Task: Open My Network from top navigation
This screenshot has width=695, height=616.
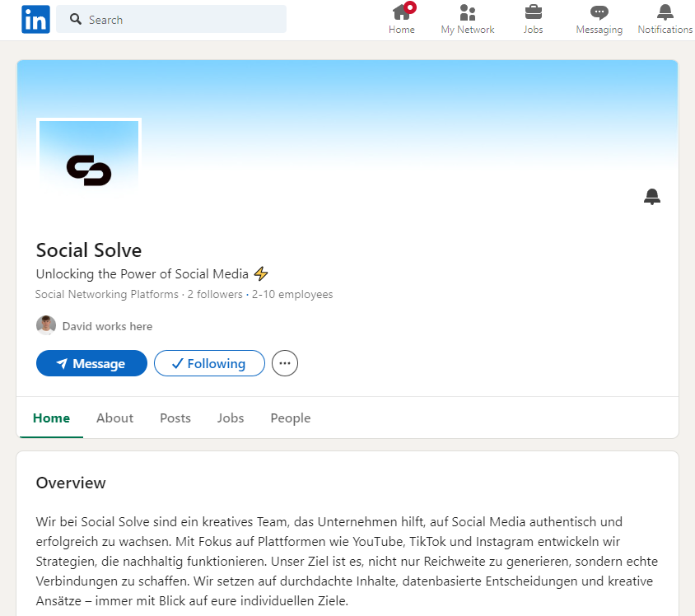Action: point(468,20)
